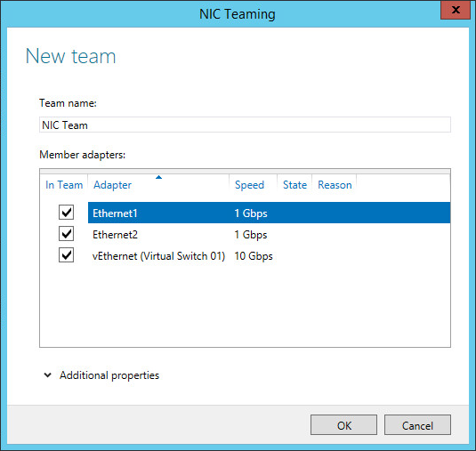Uncheck the Ethernet1 In Team checkbox
Viewport: 476px width, 451px height.
(66, 212)
